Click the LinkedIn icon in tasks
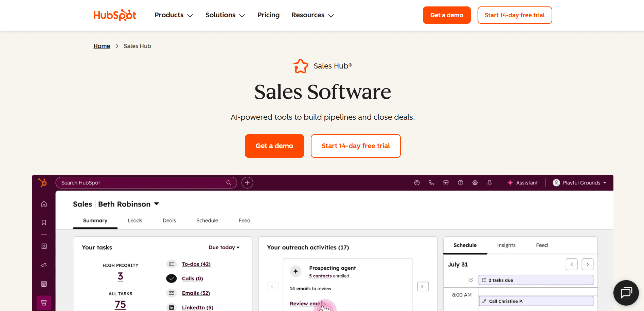This screenshot has height=311, width=644. tap(172, 307)
